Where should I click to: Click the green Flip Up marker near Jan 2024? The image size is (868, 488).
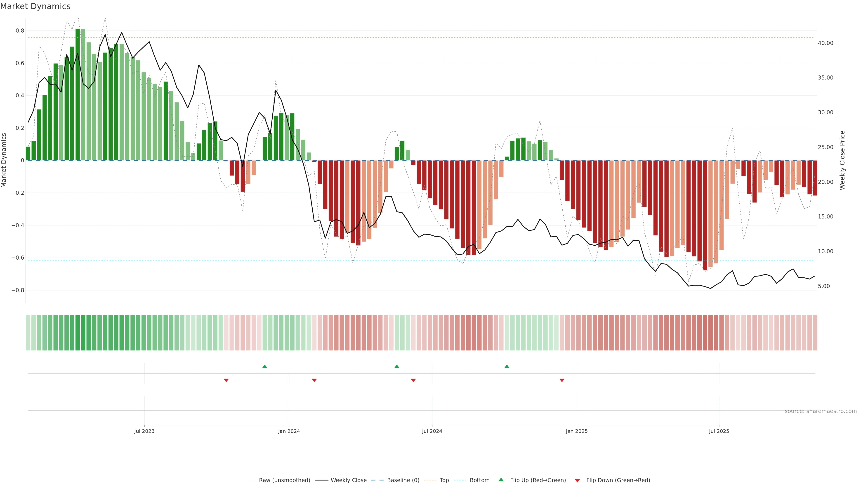click(x=264, y=366)
